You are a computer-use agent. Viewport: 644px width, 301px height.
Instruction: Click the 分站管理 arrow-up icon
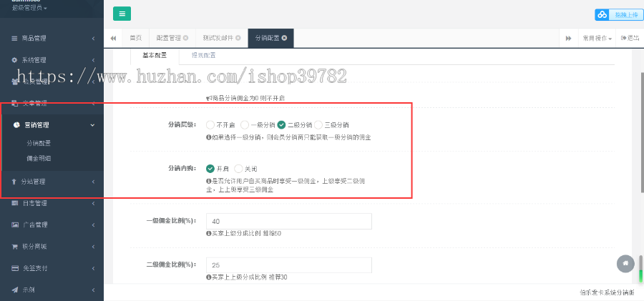[x=14, y=182]
